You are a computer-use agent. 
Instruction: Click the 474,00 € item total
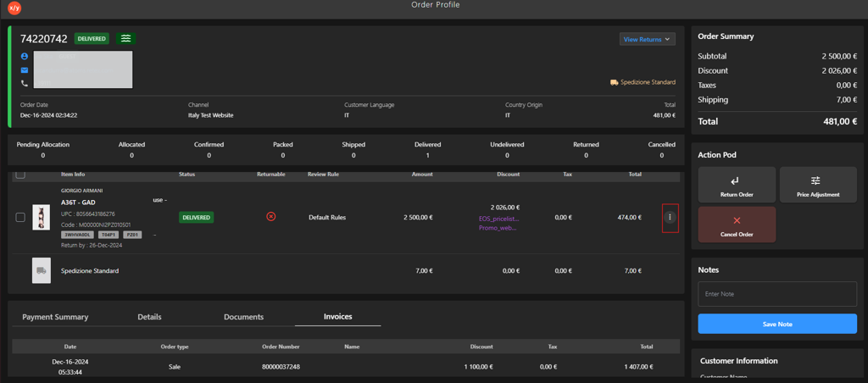[x=630, y=218]
